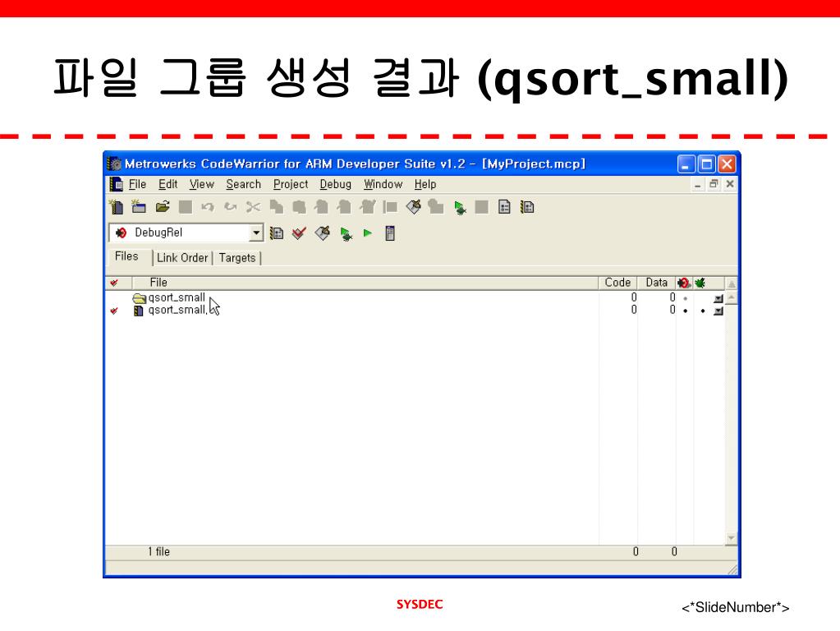840x631 pixels.
Task: Click the New Text File toolbar icon
Action: point(117,207)
